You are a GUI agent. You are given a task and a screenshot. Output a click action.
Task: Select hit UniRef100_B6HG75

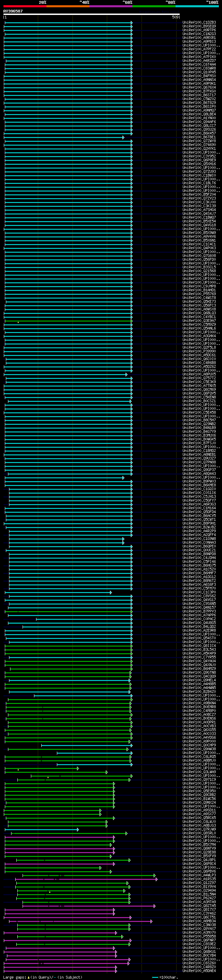point(199,566)
